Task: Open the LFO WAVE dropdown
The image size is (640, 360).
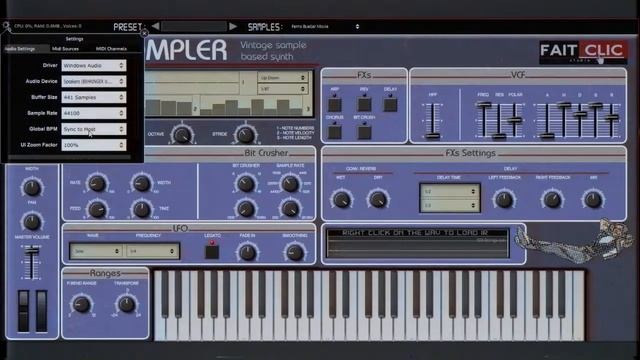Action: pyautogui.click(x=96, y=251)
